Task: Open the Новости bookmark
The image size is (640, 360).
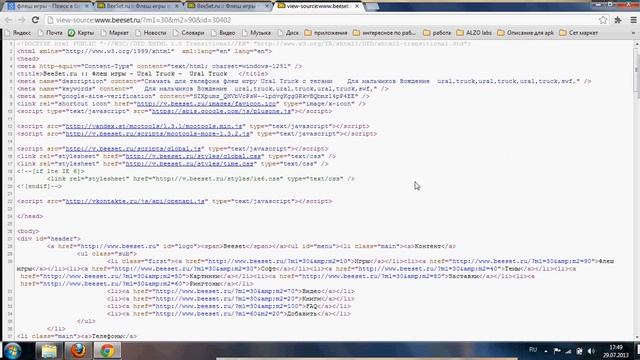Action: coord(150,33)
